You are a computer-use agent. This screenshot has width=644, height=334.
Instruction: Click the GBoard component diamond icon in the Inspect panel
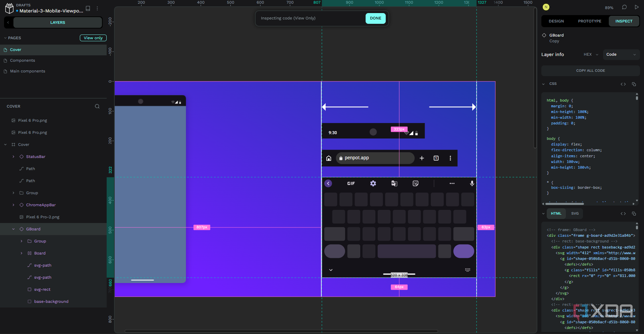(544, 35)
